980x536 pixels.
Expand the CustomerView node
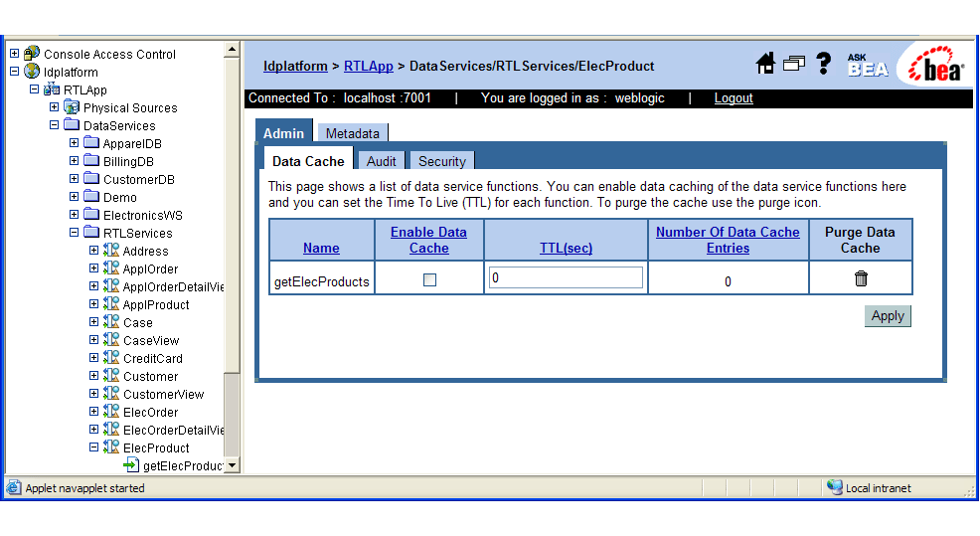coord(93,394)
